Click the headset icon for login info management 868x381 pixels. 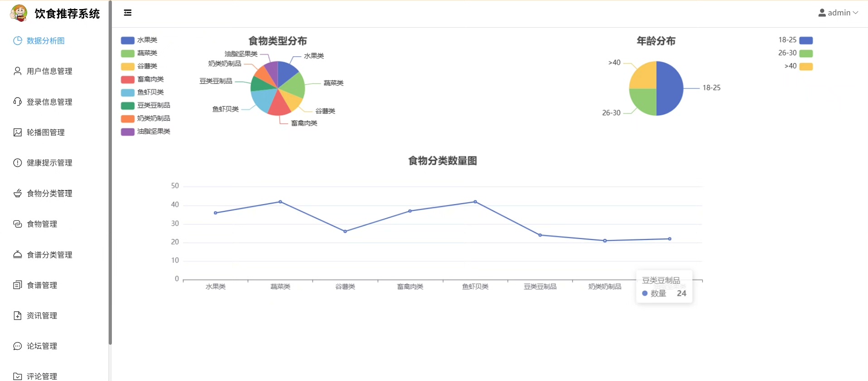(x=17, y=102)
